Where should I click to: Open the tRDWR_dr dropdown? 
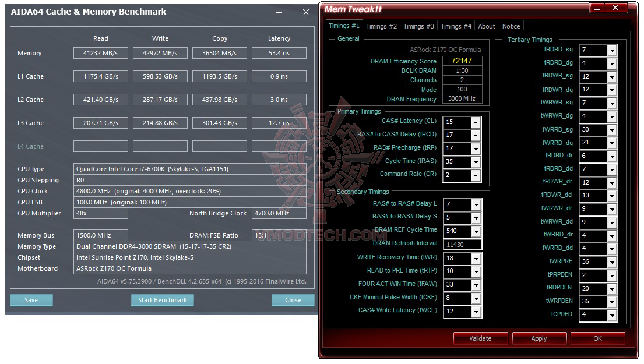[612, 183]
